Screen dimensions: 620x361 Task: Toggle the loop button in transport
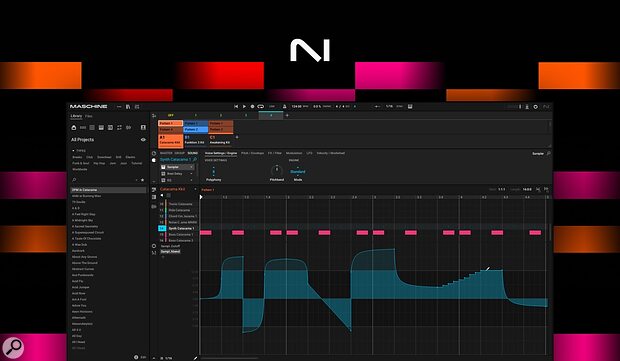[x=261, y=106]
